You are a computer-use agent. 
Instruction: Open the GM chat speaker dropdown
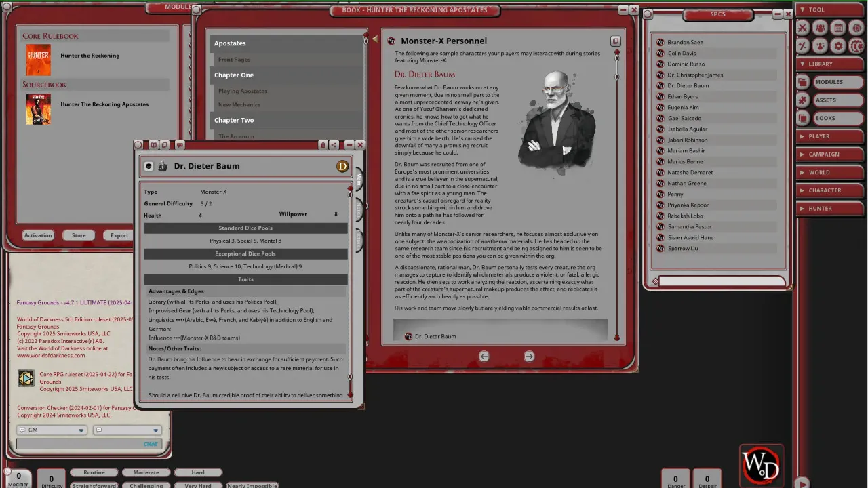pyautogui.click(x=52, y=430)
